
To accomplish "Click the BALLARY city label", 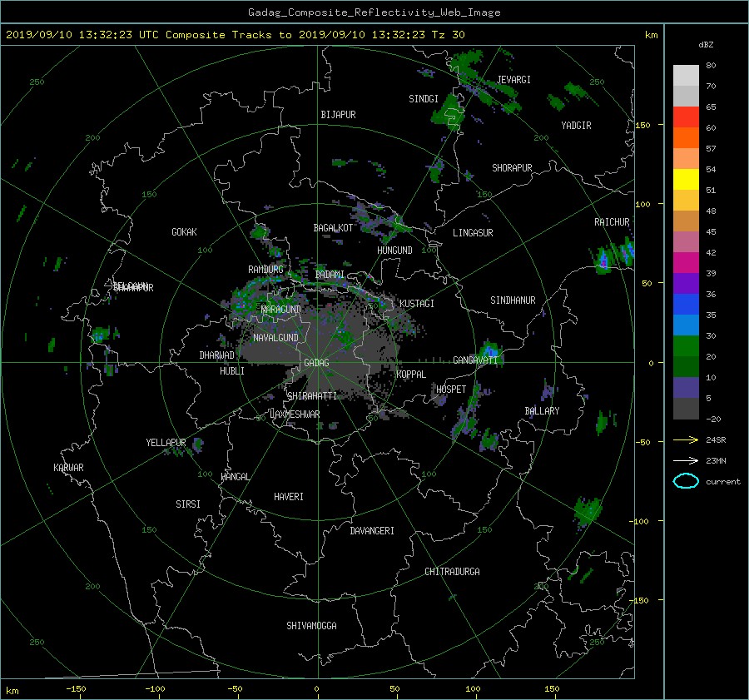I will pos(542,411).
